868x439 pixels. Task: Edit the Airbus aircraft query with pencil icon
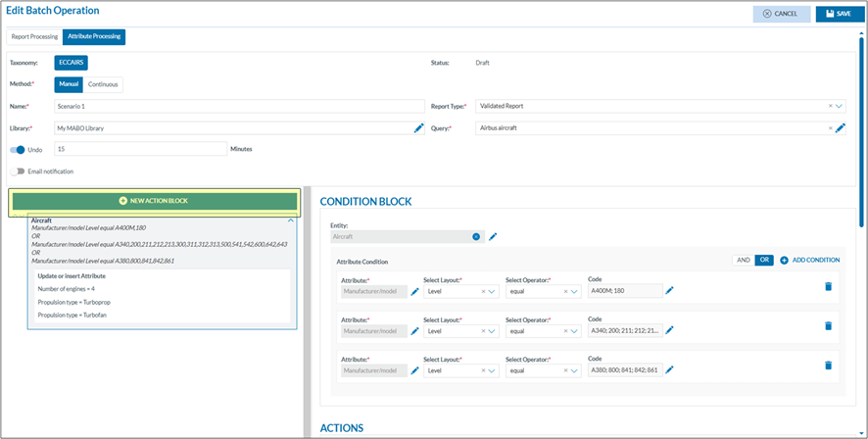840,127
